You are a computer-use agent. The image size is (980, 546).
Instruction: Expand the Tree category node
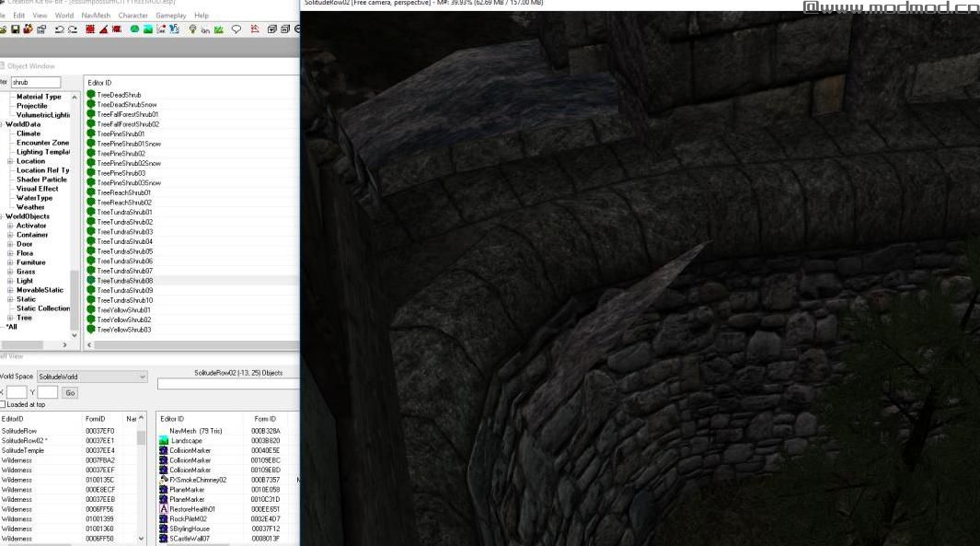click(x=10, y=318)
